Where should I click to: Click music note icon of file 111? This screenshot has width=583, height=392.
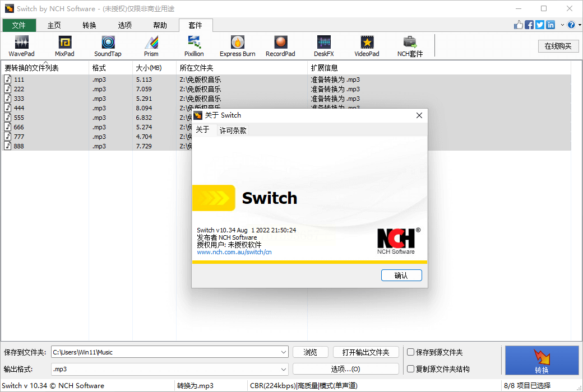(8, 79)
